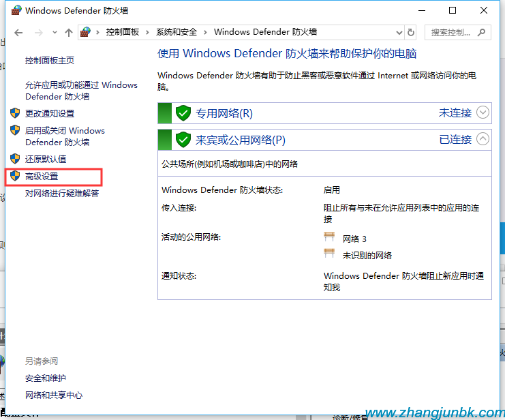Select the 未识别的网络 text

[367, 256]
